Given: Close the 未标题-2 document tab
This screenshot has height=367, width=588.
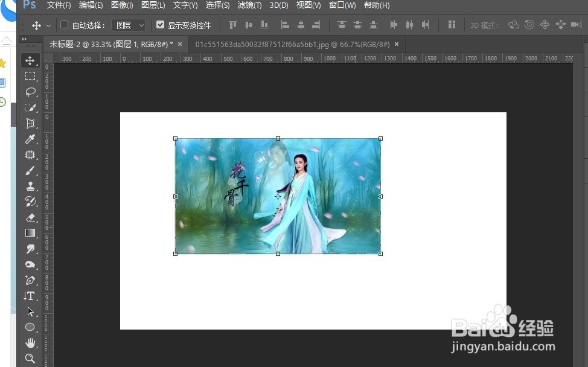Looking at the screenshot, I should coord(180,44).
